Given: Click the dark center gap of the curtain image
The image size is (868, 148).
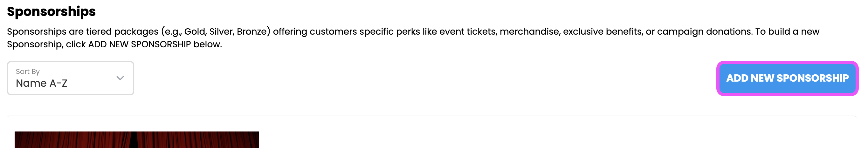Looking at the screenshot, I should [x=134, y=140].
